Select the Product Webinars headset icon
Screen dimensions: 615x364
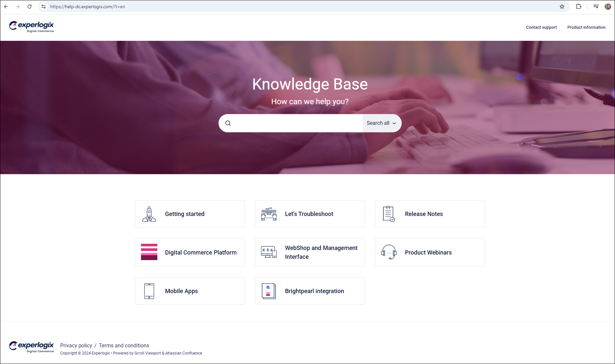click(389, 252)
